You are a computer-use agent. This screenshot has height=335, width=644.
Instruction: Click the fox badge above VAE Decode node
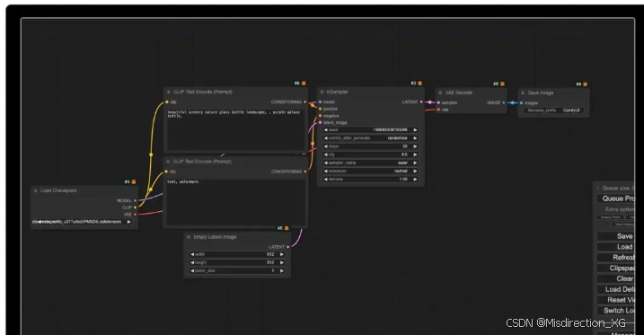(502, 84)
